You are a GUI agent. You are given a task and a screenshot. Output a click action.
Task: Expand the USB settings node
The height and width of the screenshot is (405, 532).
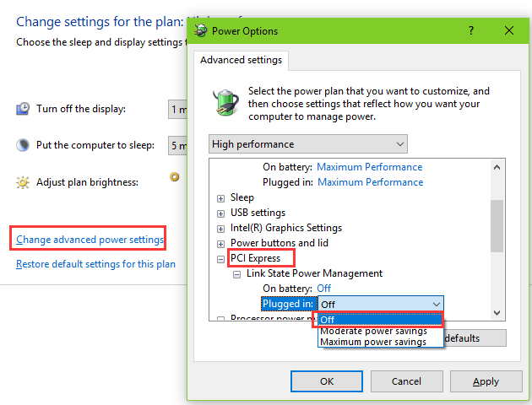click(x=220, y=213)
